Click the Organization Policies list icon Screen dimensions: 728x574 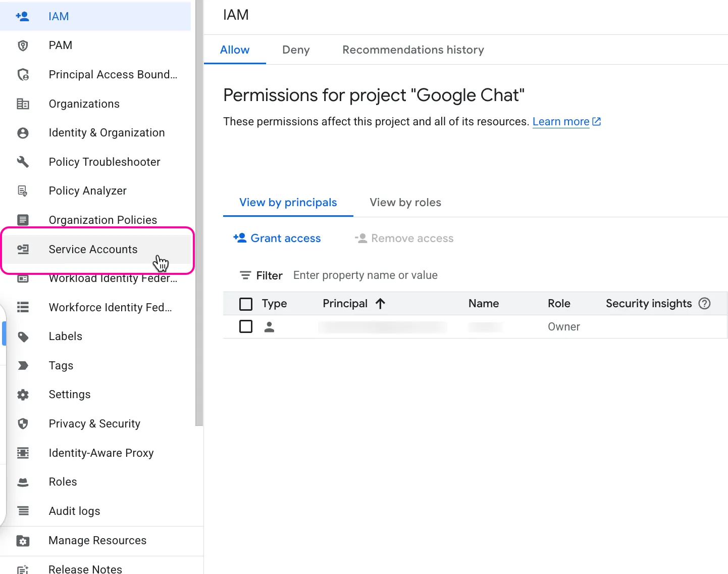pos(23,220)
